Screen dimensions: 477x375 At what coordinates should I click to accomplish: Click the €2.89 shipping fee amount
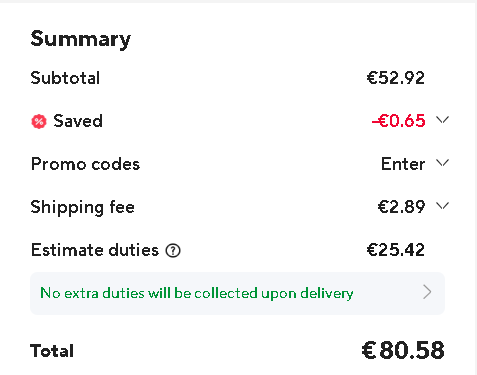click(x=401, y=207)
